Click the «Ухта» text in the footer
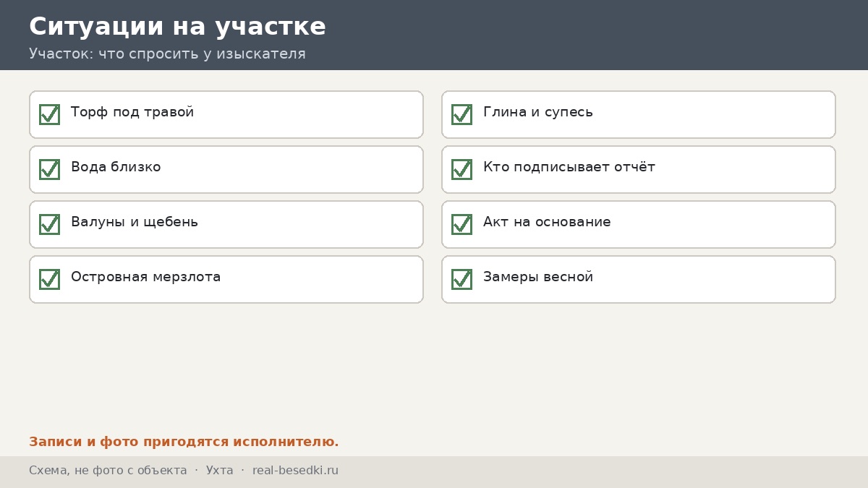 click(x=220, y=471)
